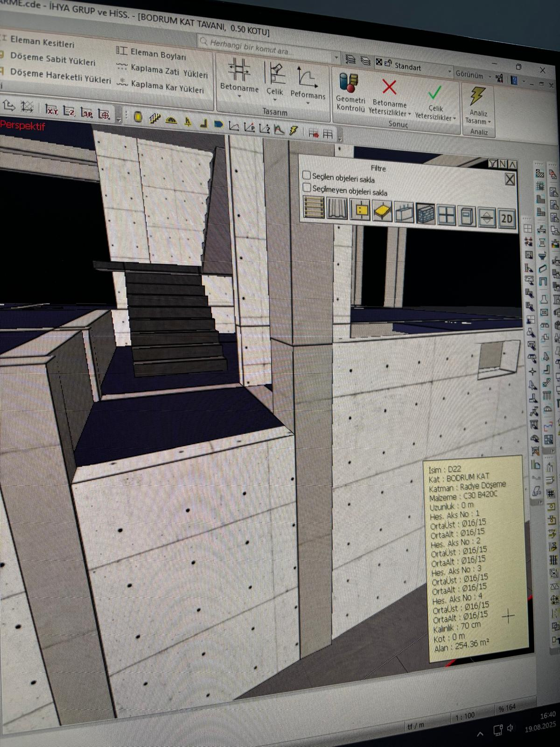This screenshot has height=747, width=560.
Task: Toggle axes grid filter in Filtre panel
Action: (x=314, y=208)
